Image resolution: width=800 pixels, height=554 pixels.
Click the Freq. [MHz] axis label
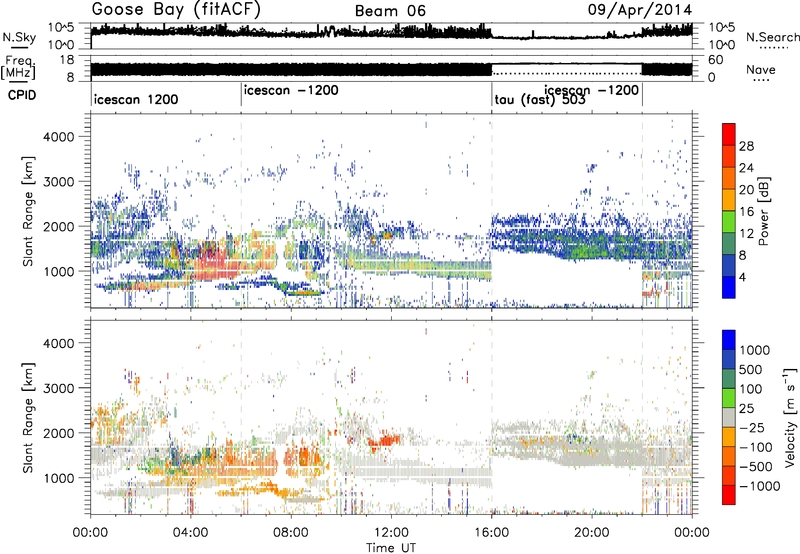(x=19, y=67)
